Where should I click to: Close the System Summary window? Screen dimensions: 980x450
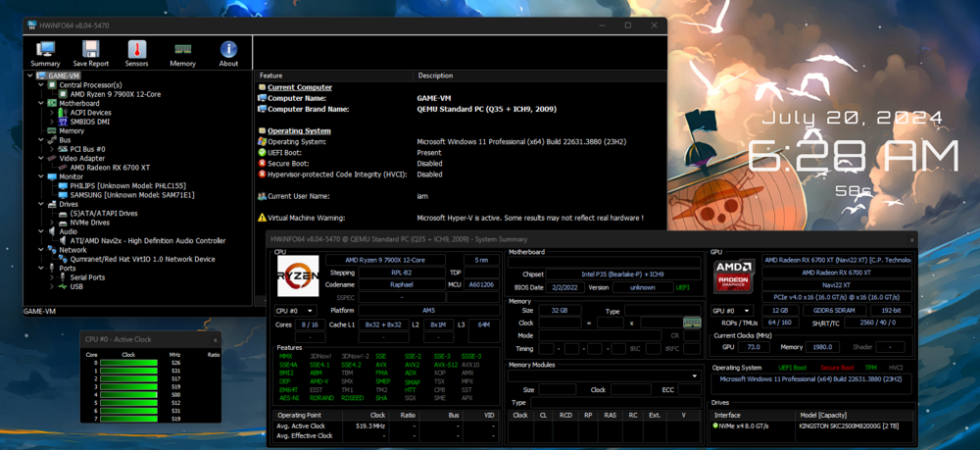pyautogui.click(x=911, y=239)
